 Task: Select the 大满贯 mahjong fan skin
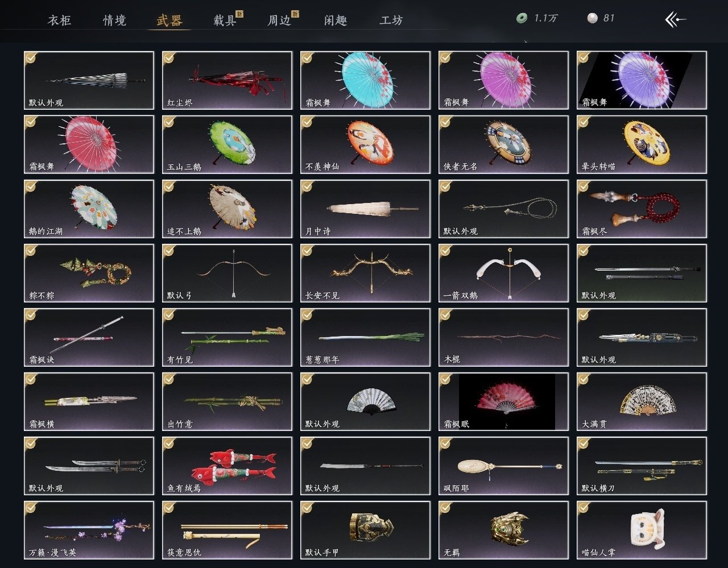tap(642, 401)
